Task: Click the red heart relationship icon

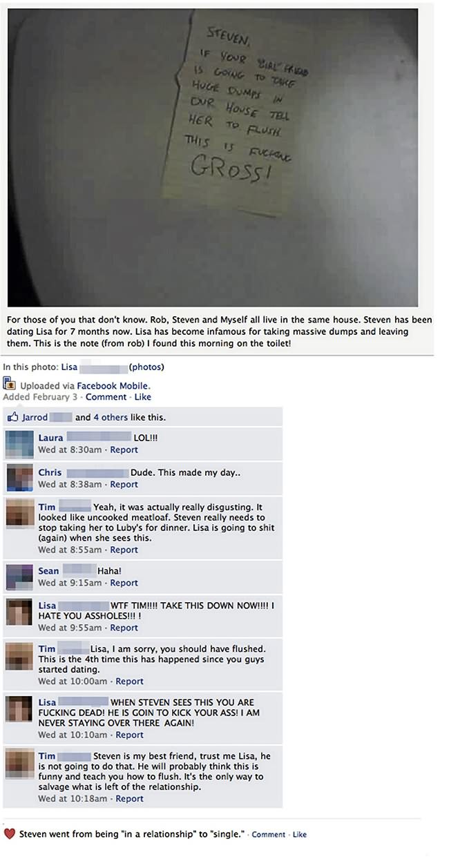Action: pos(10,834)
